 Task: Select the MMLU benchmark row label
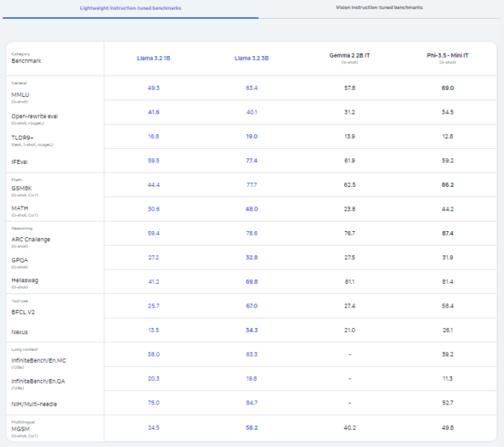point(20,95)
